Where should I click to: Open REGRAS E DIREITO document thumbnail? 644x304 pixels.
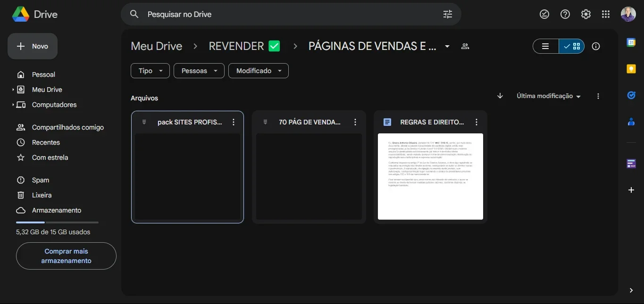pyautogui.click(x=430, y=176)
